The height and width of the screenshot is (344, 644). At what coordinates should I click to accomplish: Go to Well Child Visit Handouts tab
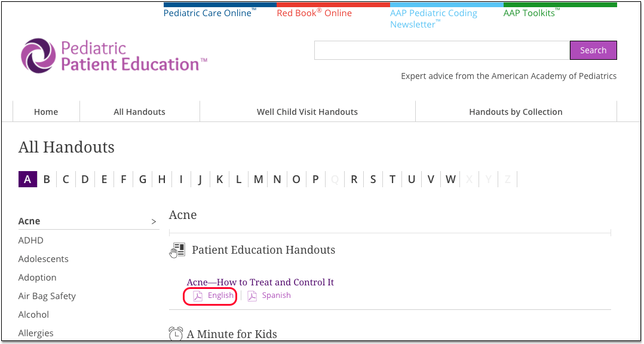click(307, 112)
